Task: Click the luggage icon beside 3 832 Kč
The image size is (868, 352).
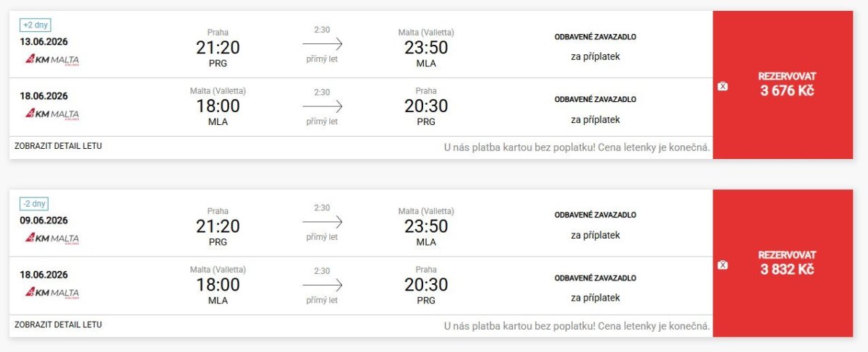Action: click(x=723, y=265)
